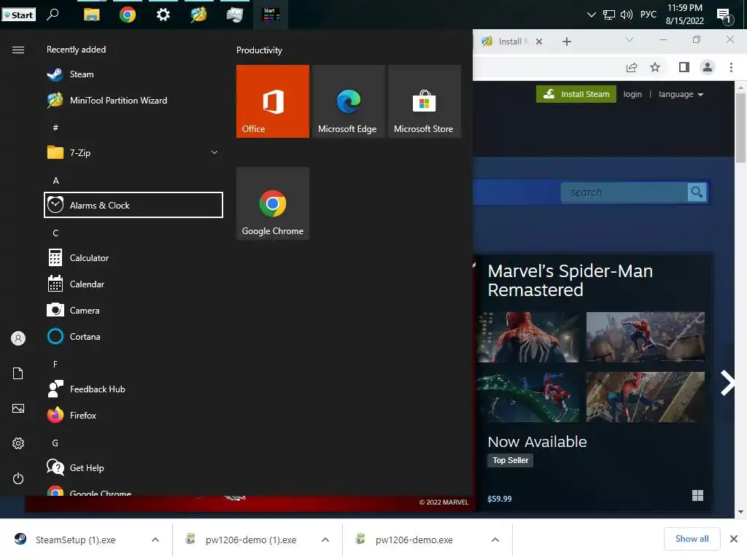This screenshot has width=747, height=560.
Task: Open Calendar from the app list
Action: [x=133, y=284]
